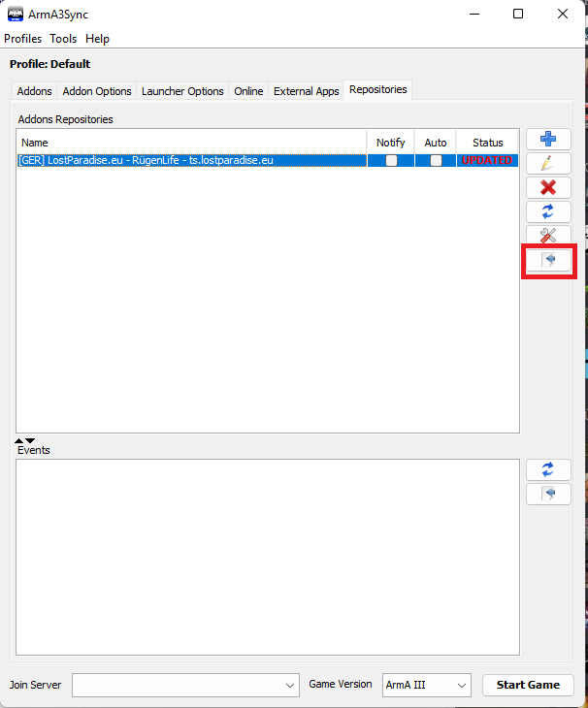The width and height of the screenshot is (588, 708).
Task: Toggle Auto checkbox for LostParadise repository
Action: 436,160
